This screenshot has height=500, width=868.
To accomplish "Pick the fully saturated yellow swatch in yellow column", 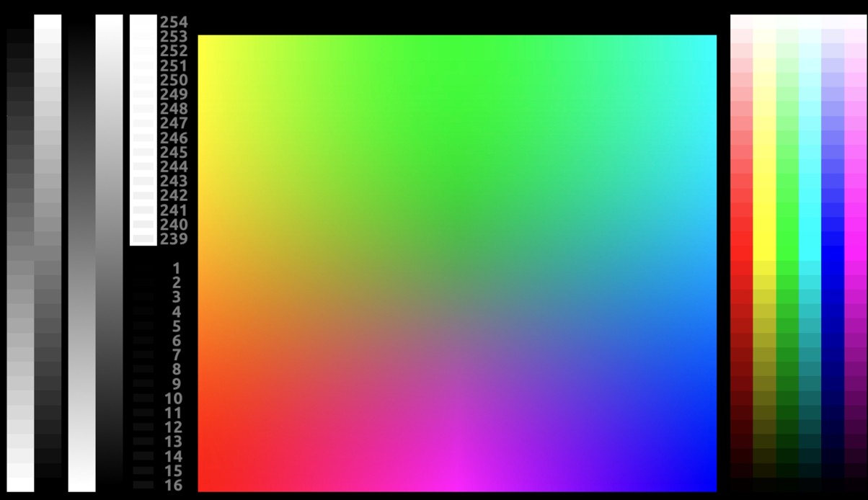I will pyautogui.click(x=764, y=253).
